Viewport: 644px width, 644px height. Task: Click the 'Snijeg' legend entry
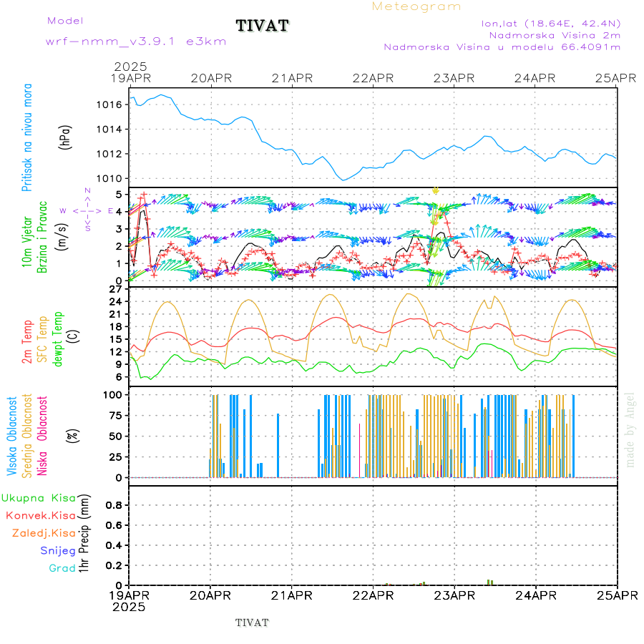point(58,550)
